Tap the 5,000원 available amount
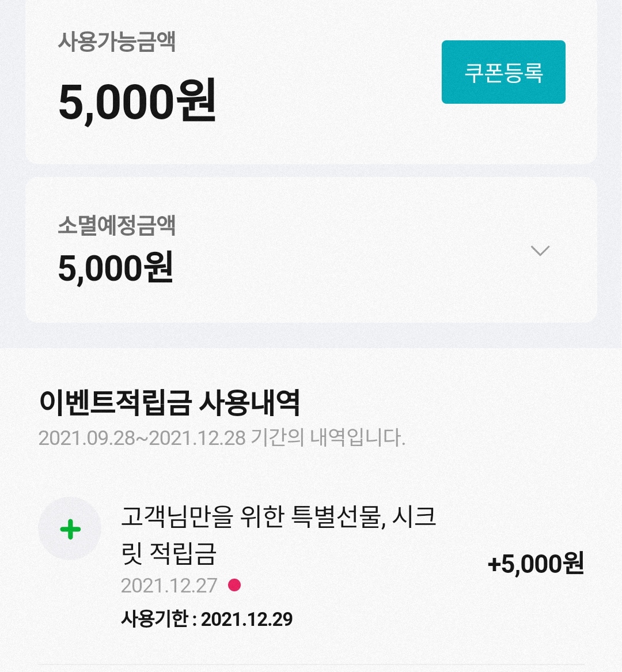 137,102
